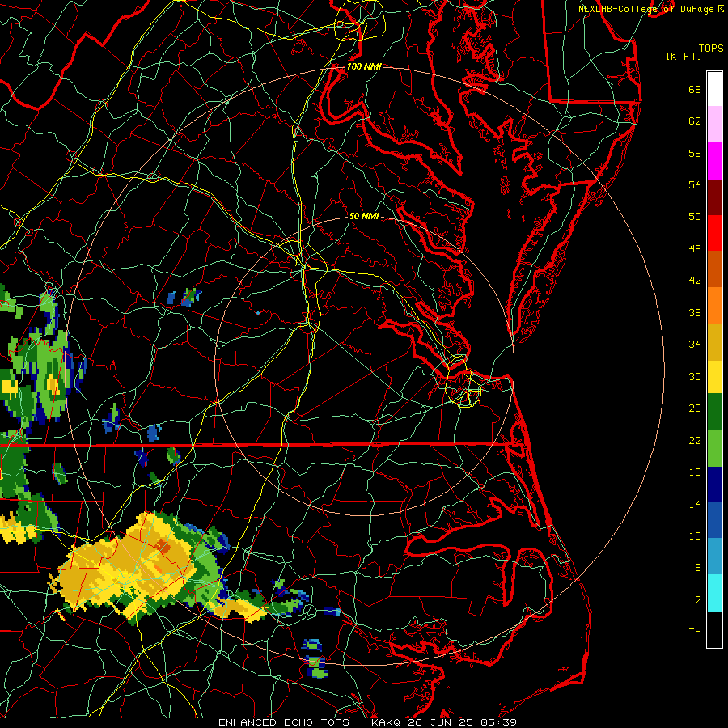The width and height of the screenshot is (728, 728).
Task: Click the 'TH' legend label
Action: [x=695, y=632]
